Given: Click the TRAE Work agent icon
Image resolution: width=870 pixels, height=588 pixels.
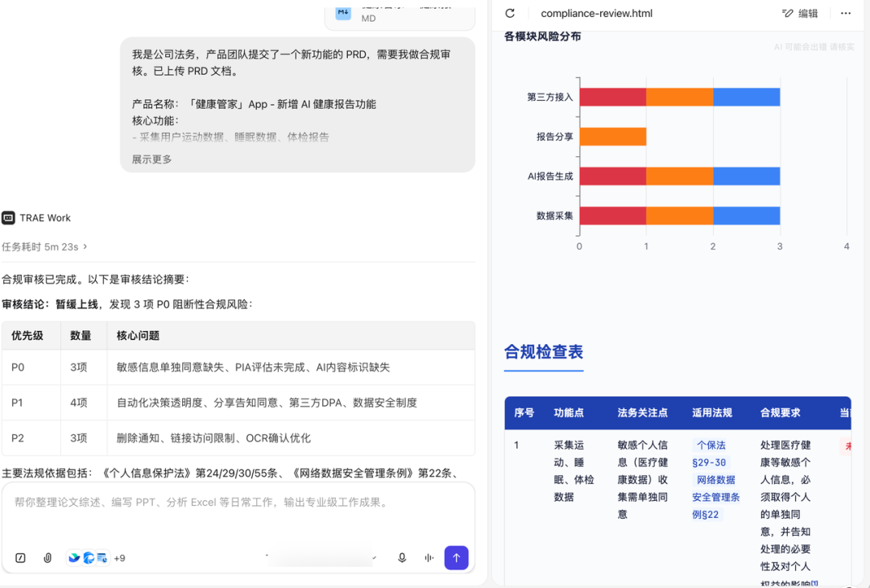Looking at the screenshot, I should [8, 218].
